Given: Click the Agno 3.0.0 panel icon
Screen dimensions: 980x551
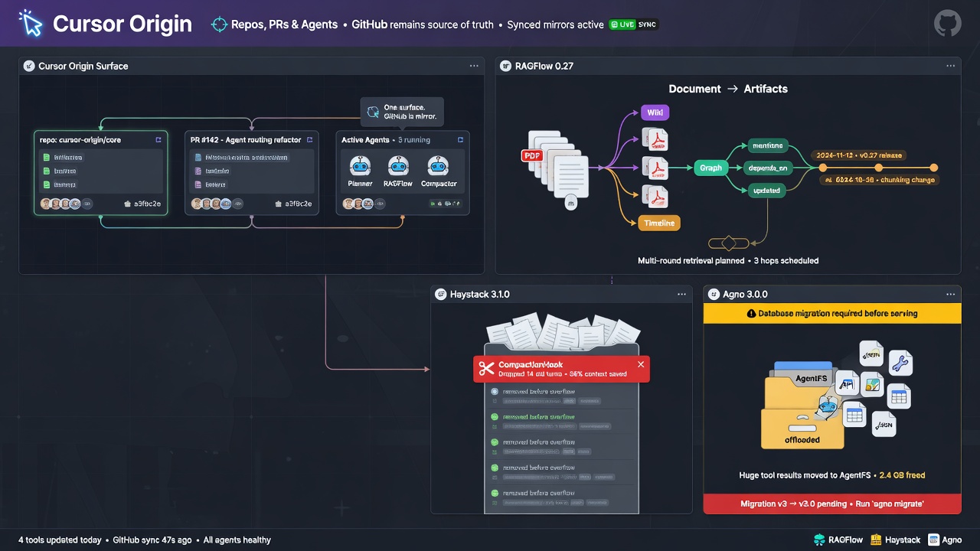Looking at the screenshot, I should click(x=714, y=294).
